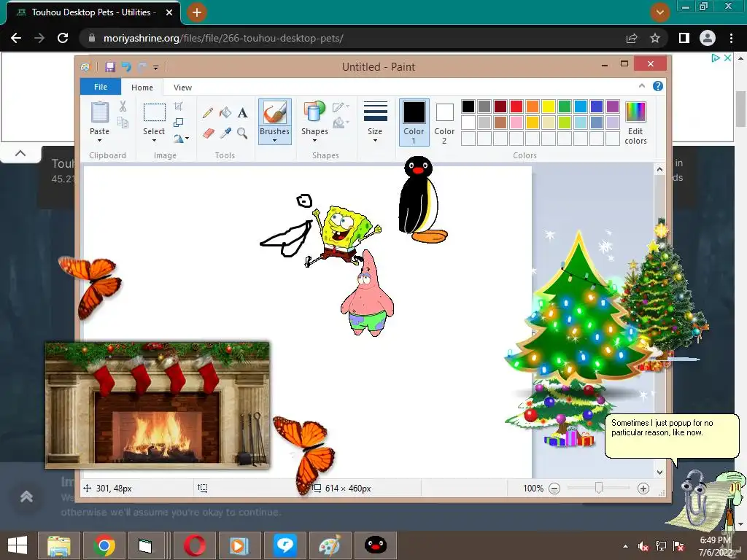747x560 pixels.
Task: Open the Size dropdown
Action: click(375, 122)
